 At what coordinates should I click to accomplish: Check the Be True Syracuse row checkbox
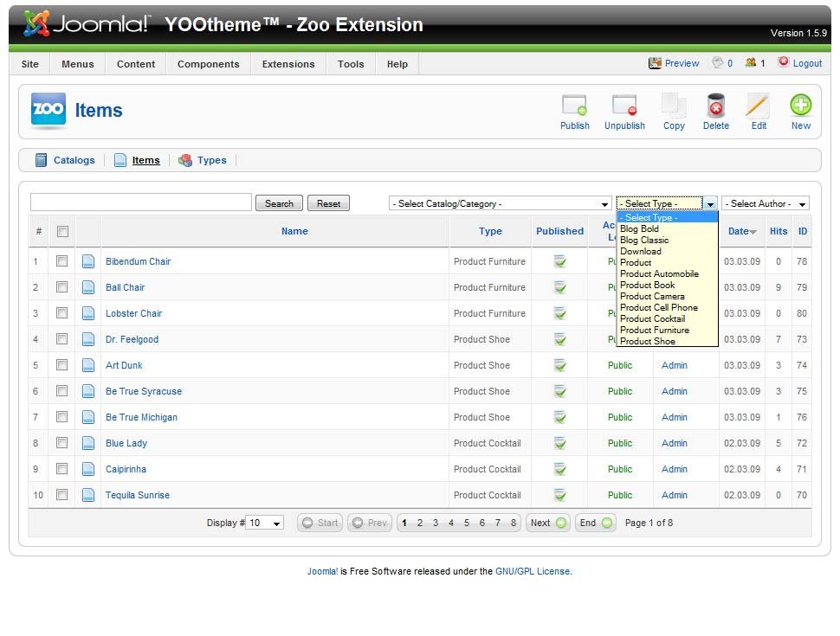[x=62, y=391]
